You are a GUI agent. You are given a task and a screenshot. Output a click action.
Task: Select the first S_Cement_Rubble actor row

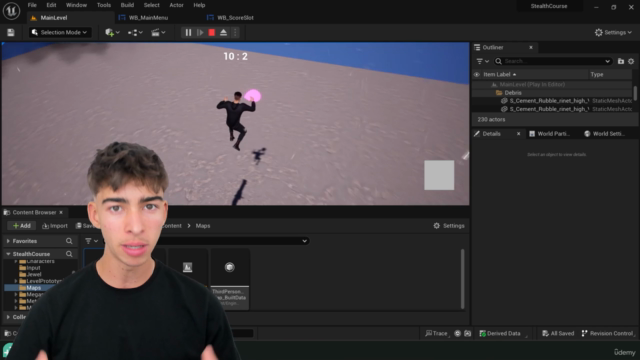[x=552, y=100]
